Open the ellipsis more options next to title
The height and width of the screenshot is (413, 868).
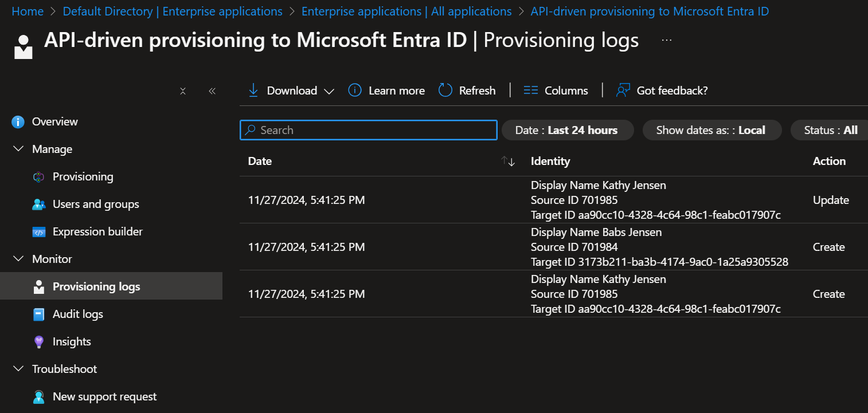click(667, 40)
